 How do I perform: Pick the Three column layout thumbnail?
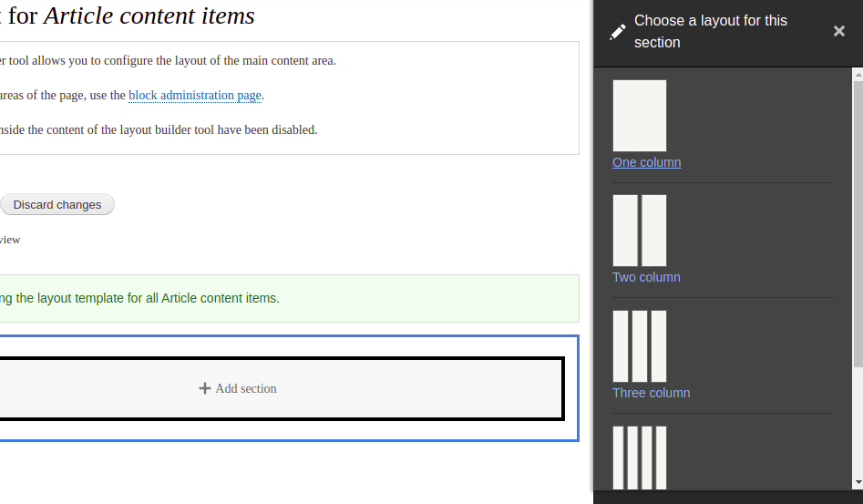pos(640,346)
